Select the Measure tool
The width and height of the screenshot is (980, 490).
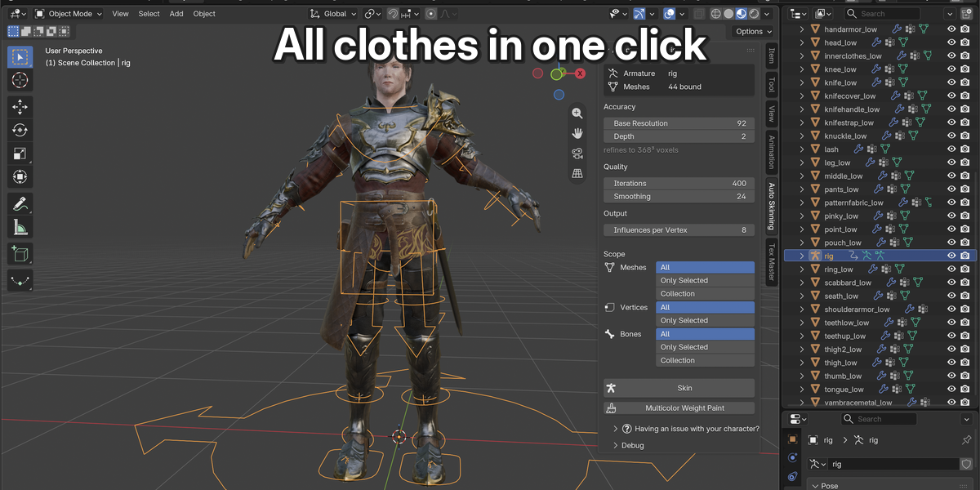click(20, 227)
